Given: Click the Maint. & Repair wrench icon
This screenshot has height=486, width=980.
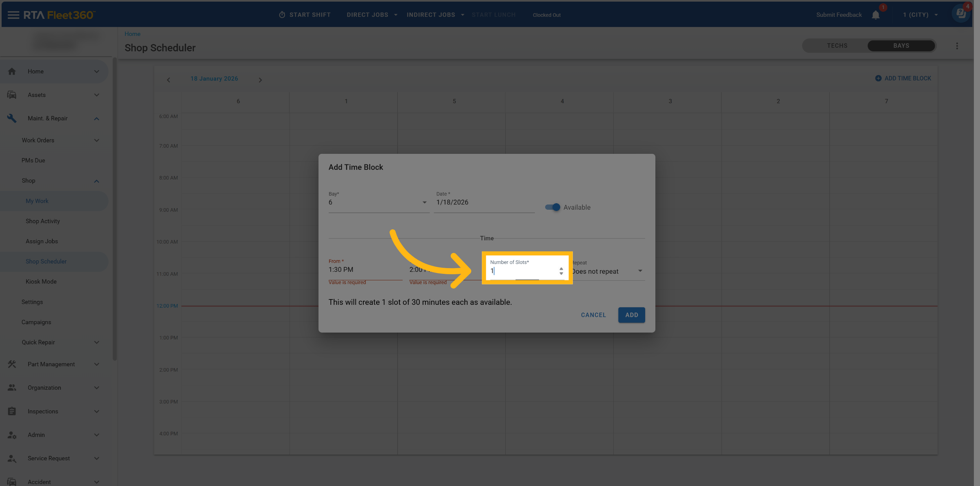Looking at the screenshot, I should [12, 118].
